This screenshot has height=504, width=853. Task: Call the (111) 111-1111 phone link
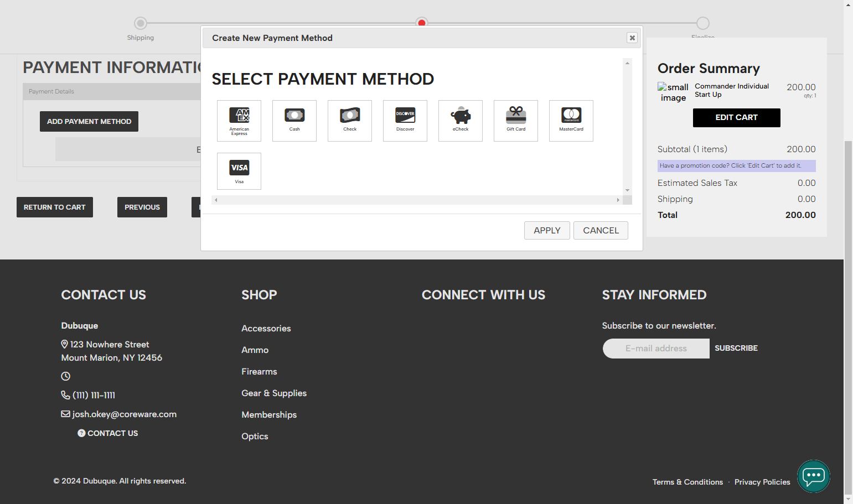94,395
